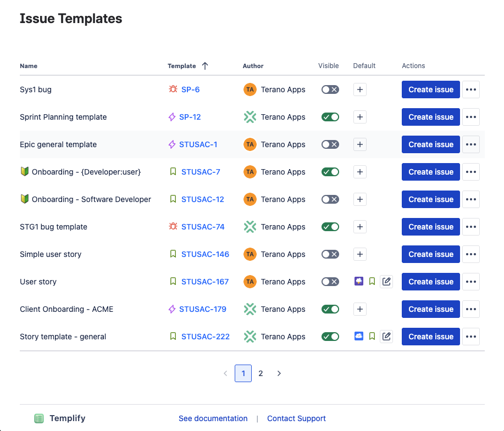Click the red bug icon beside SP-6
The width and height of the screenshot is (504, 431).
(172, 89)
